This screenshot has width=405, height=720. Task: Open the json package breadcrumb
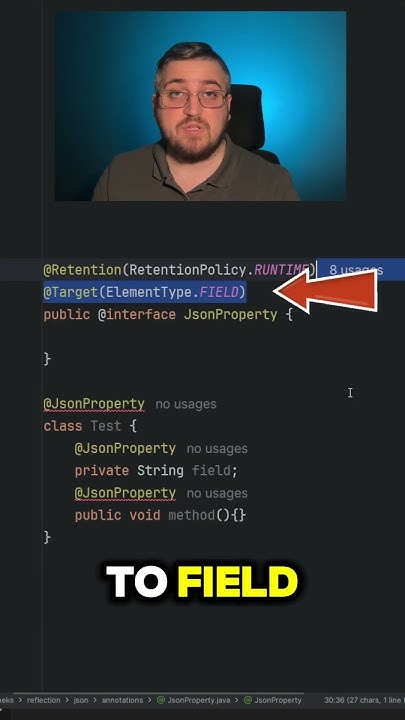click(81, 700)
